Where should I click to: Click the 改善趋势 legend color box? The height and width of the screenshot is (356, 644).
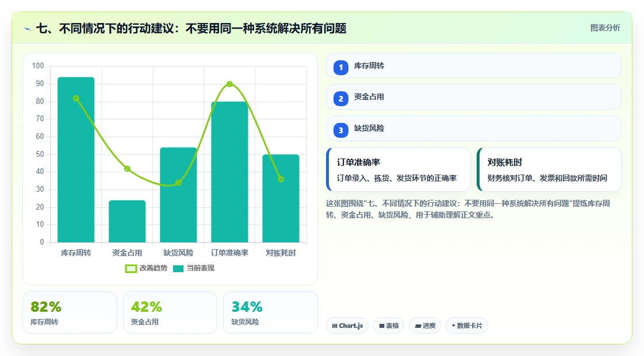pos(131,269)
